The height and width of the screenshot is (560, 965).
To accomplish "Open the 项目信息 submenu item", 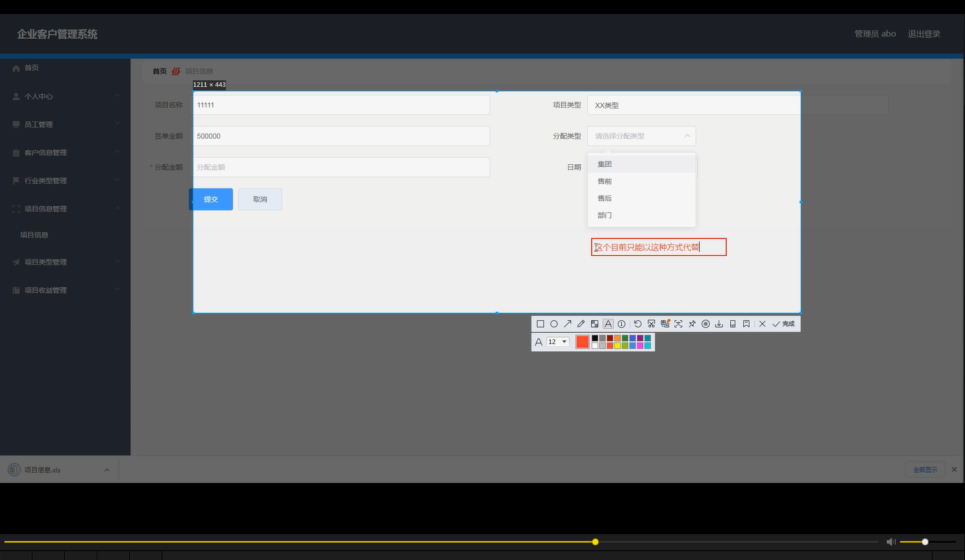I will pyautogui.click(x=34, y=235).
